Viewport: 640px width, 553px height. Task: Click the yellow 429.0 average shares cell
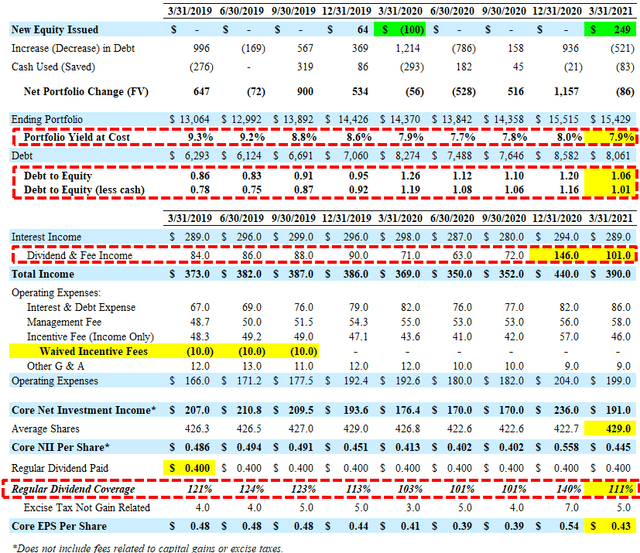(x=610, y=429)
